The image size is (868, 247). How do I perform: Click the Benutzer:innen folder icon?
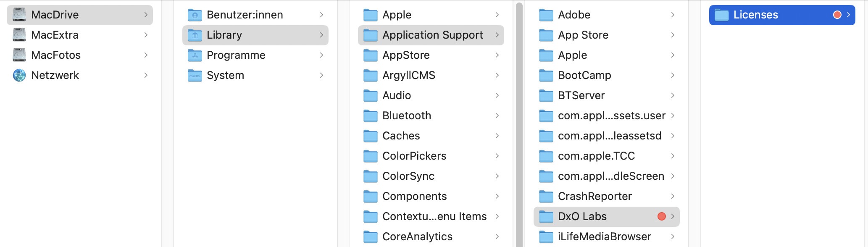tap(195, 15)
